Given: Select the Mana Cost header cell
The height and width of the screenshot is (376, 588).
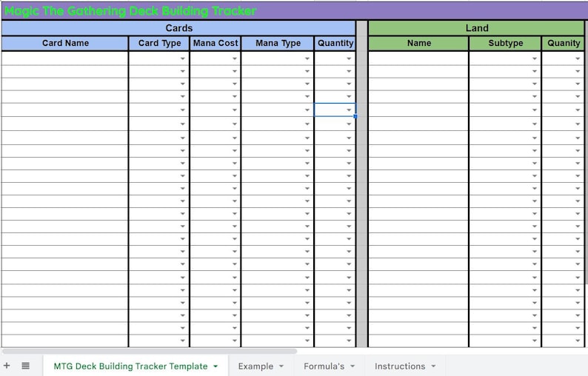Looking at the screenshot, I should 216,43.
